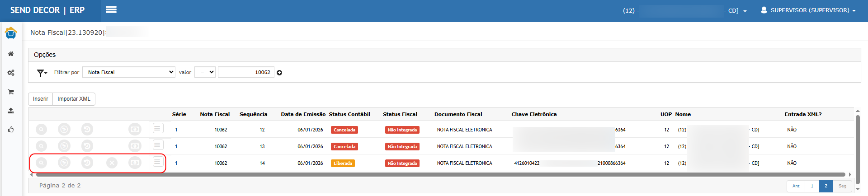The width and height of the screenshot is (868, 196).
Task: Click the cancel X icon on sequence 14
Action: 112,163
